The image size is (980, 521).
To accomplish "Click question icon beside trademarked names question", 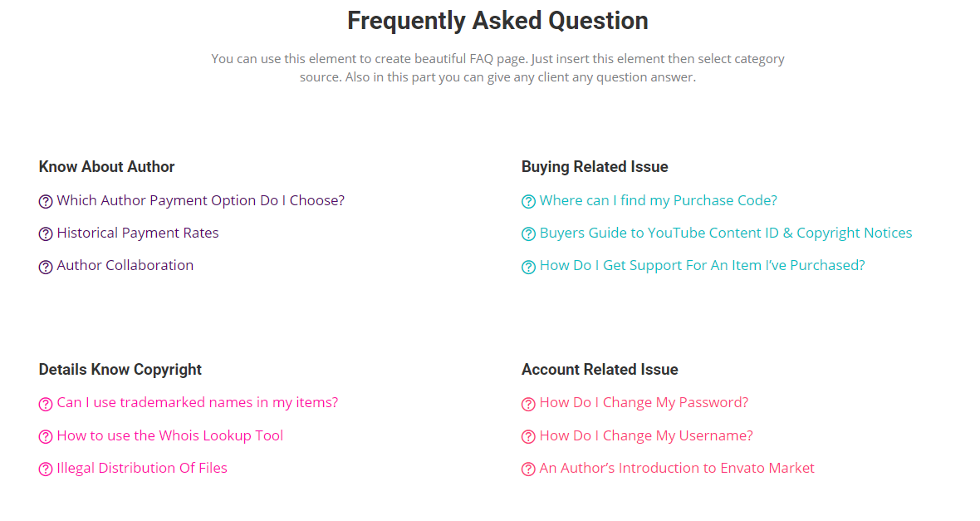I will click(46, 404).
